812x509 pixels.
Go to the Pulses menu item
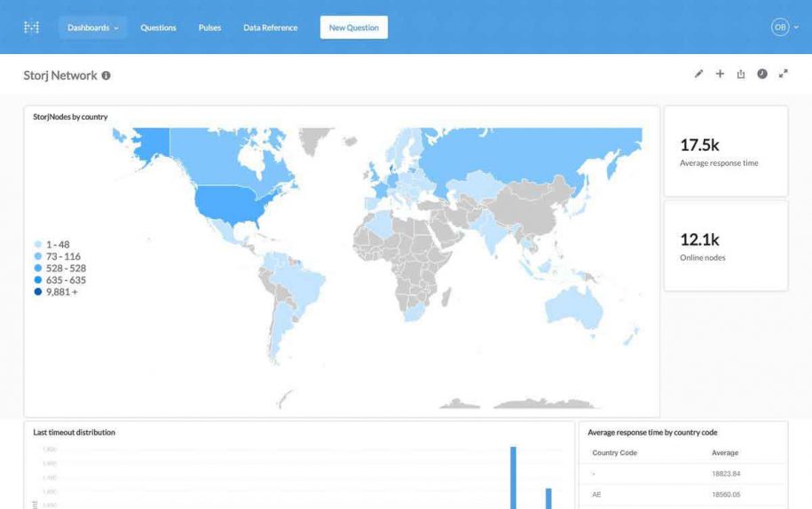(210, 27)
